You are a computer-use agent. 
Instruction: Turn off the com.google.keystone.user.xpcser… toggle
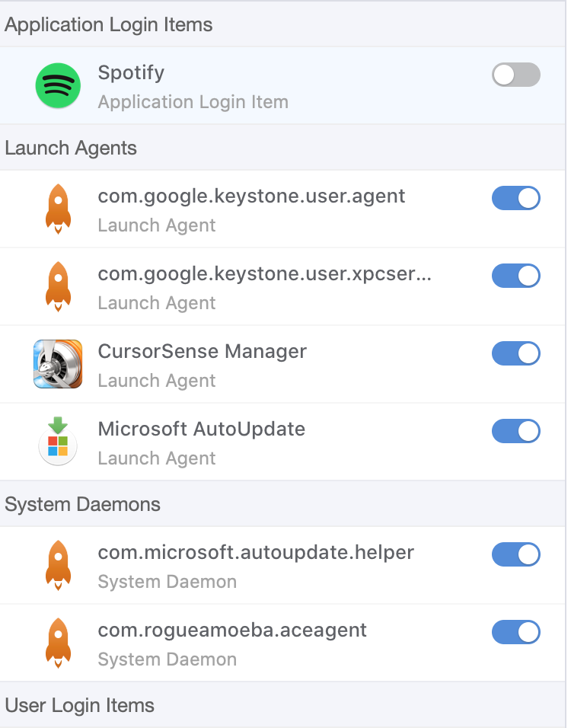coord(515,276)
